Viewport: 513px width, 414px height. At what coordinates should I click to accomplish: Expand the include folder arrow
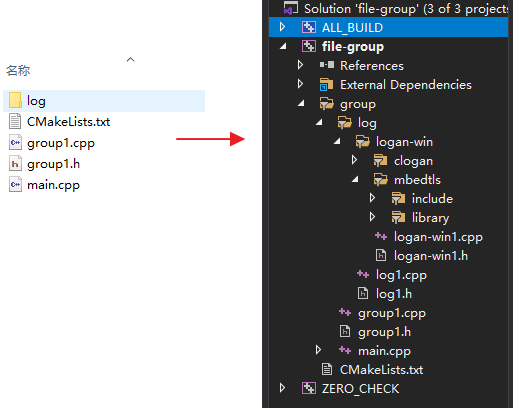click(x=372, y=198)
